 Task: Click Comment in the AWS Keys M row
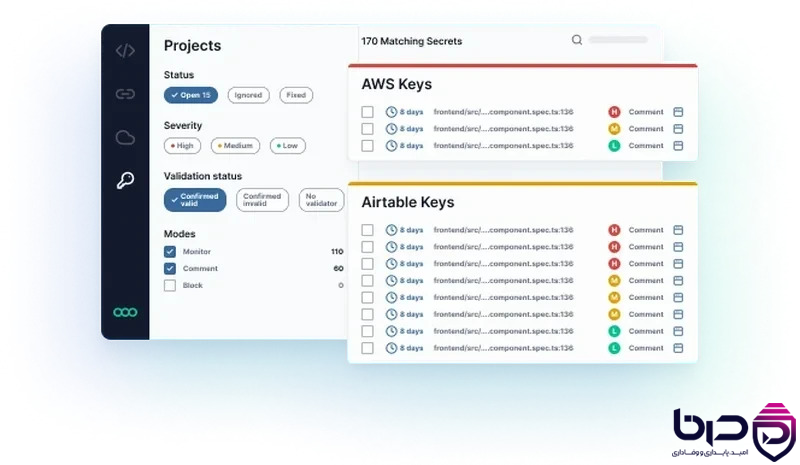(x=646, y=129)
